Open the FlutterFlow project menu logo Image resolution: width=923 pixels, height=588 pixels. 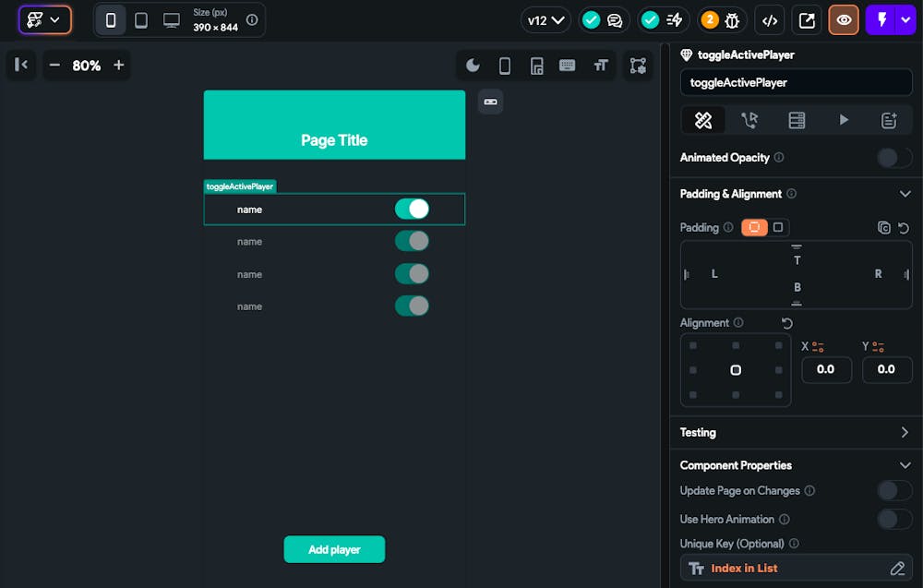[x=44, y=20]
